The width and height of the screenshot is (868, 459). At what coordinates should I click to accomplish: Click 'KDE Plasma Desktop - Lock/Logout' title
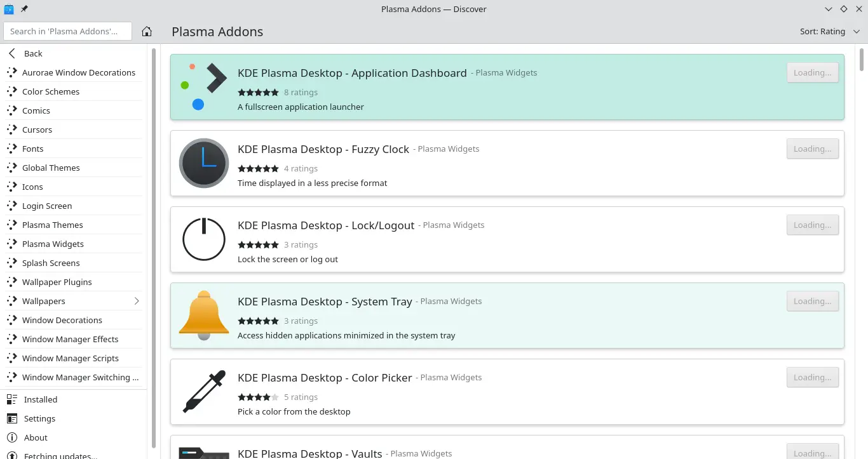[326, 225]
